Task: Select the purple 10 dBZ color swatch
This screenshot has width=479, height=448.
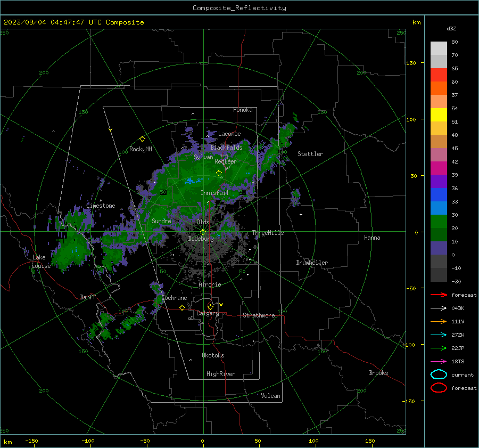Action: pyautogui.click(x=439, y=248)
